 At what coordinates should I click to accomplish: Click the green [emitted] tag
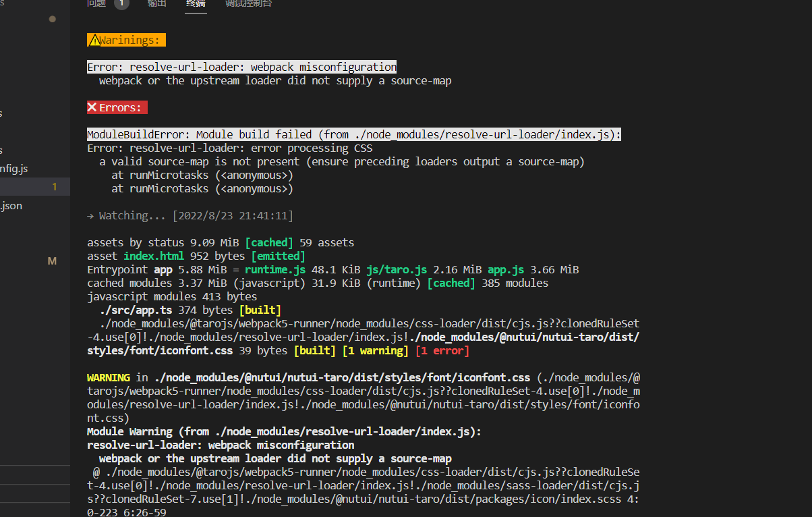coord(278,256)
